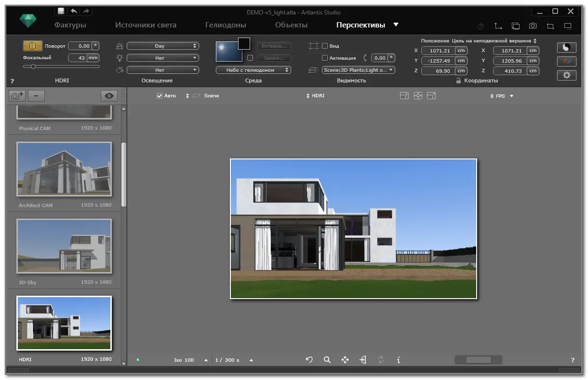588x380 pixels.
Task: Click the camera render icon in top bar
Action: coord(533,26)
